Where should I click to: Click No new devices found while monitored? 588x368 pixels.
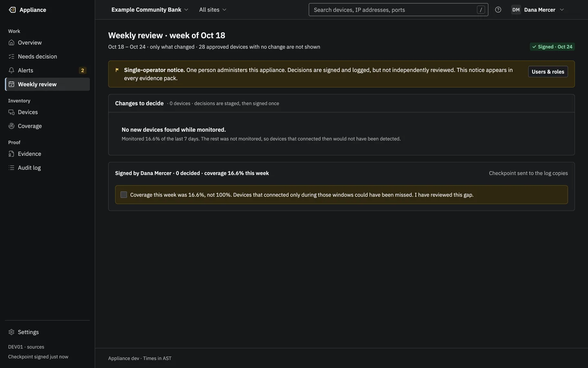[x=174, y=130]
